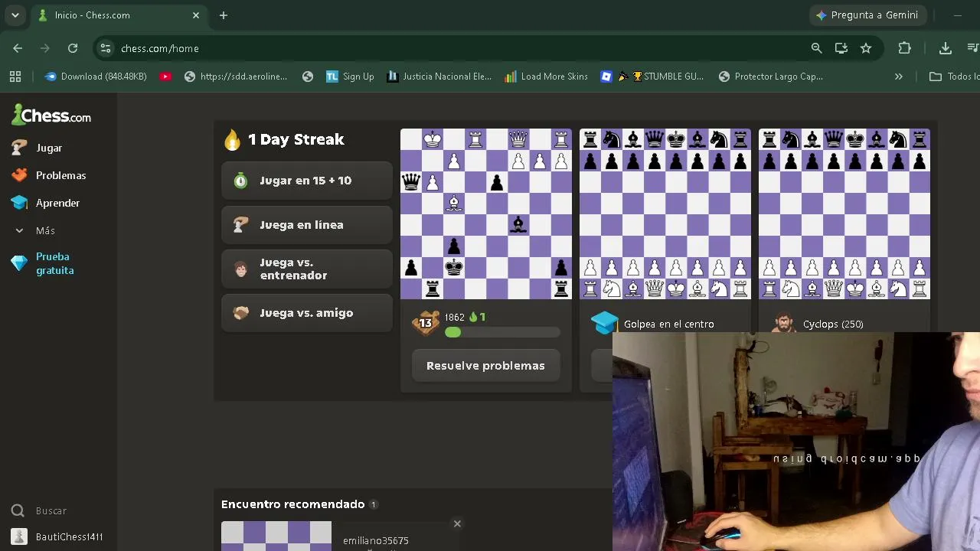Open the bookmarks apps grid icon
The image size is (980, 551).
[x=15, y=77]
